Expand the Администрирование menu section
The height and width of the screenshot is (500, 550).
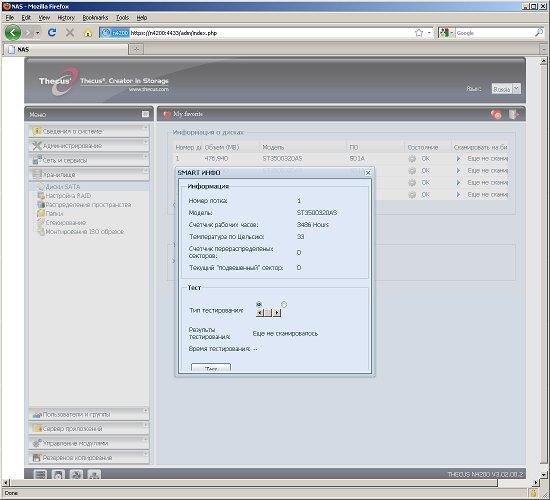coord(89,146)
